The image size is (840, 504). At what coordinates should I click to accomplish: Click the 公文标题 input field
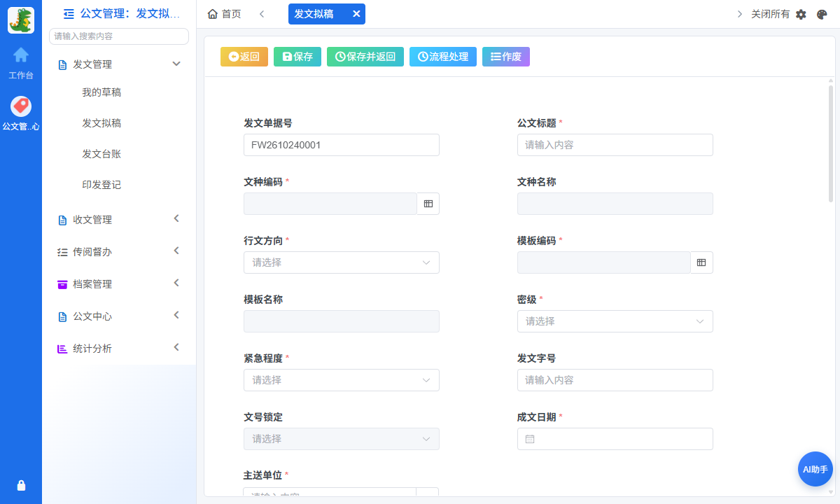[615, 145]
